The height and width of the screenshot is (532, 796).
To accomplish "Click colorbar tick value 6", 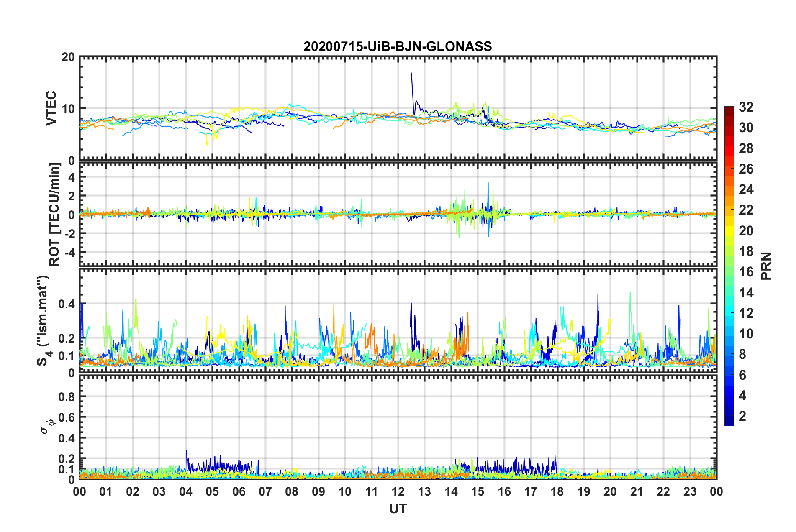I will (742, 375).
